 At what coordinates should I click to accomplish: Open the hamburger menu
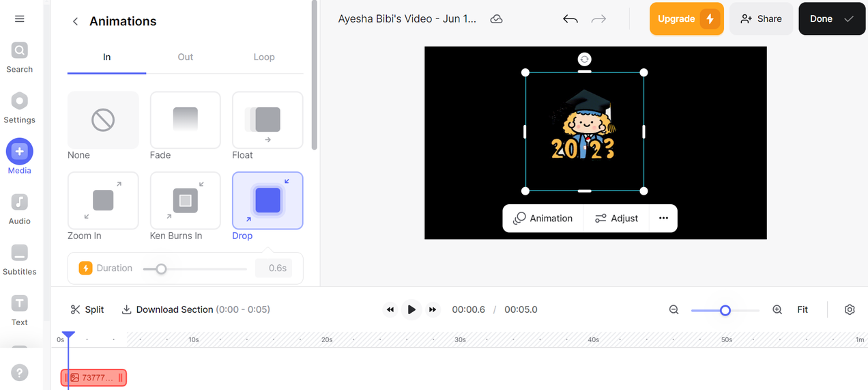(x=19, y=18)
